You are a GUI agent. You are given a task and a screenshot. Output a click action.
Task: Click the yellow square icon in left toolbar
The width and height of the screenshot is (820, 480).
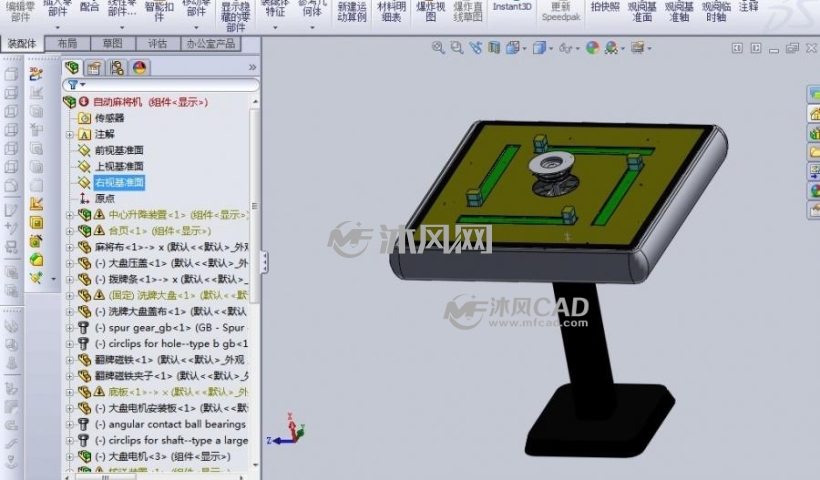click(36, 223)
